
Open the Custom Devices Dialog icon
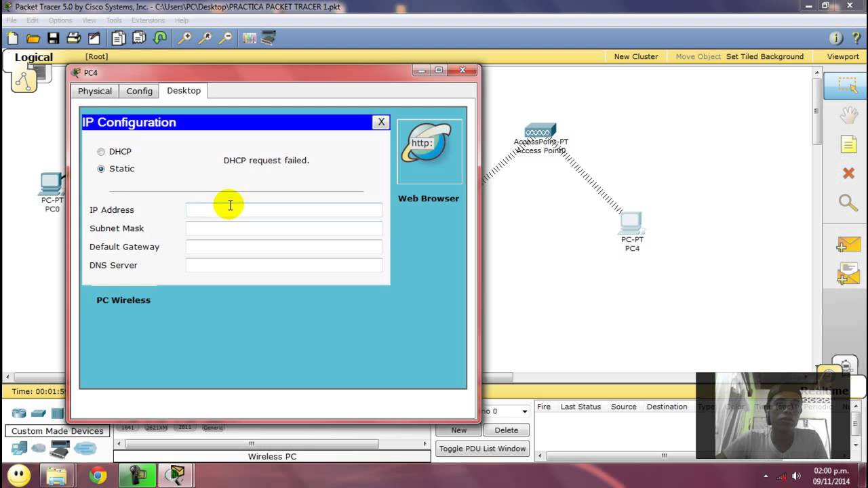[x=269, y=39]
